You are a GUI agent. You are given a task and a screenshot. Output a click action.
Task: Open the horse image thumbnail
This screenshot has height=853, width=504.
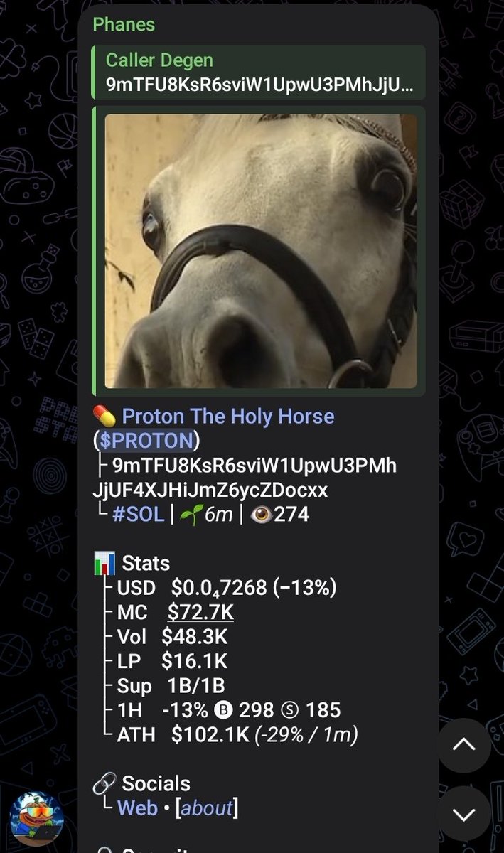[x=261, y=251]
